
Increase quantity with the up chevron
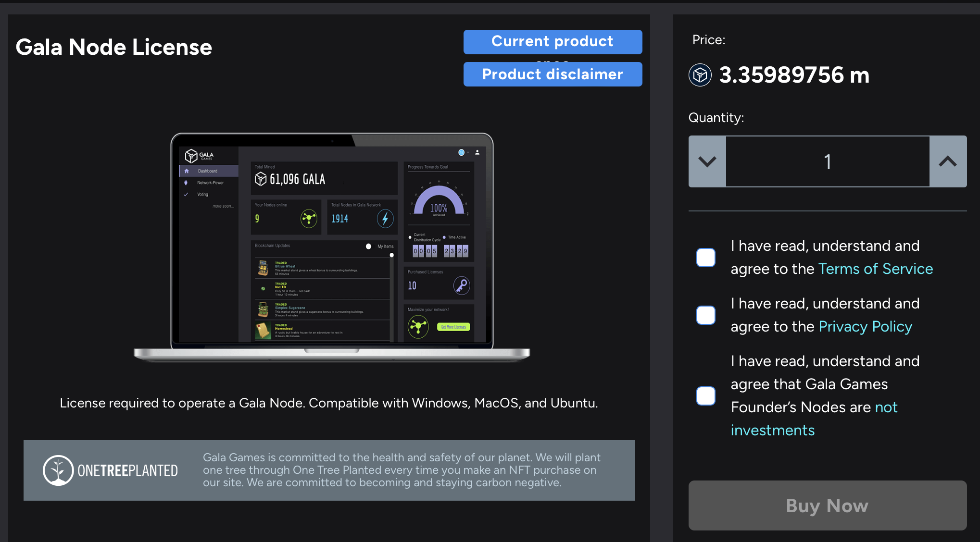point(948,161)
